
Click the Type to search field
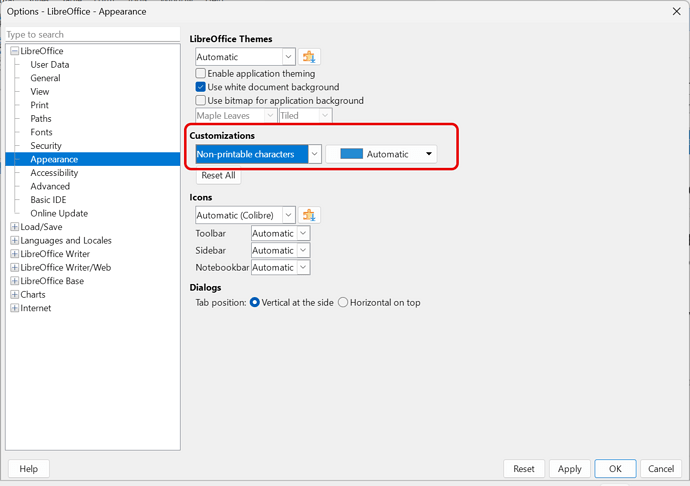pyautogui.click(x=92, y=34)
